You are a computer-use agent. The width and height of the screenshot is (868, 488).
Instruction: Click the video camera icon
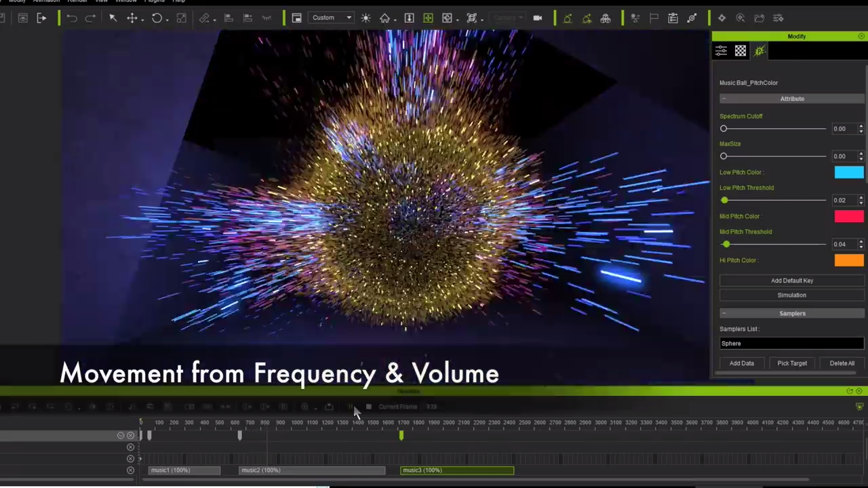(x=538, y=18)
